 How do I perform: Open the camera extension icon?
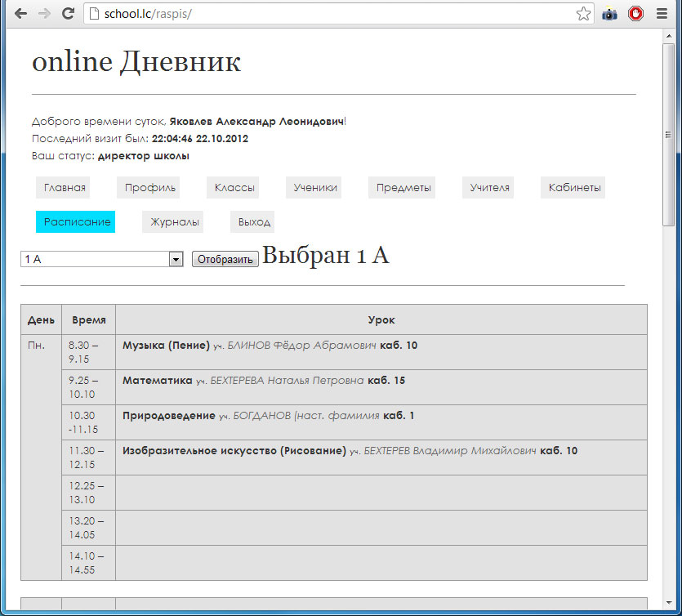click(x=609, y=15)
